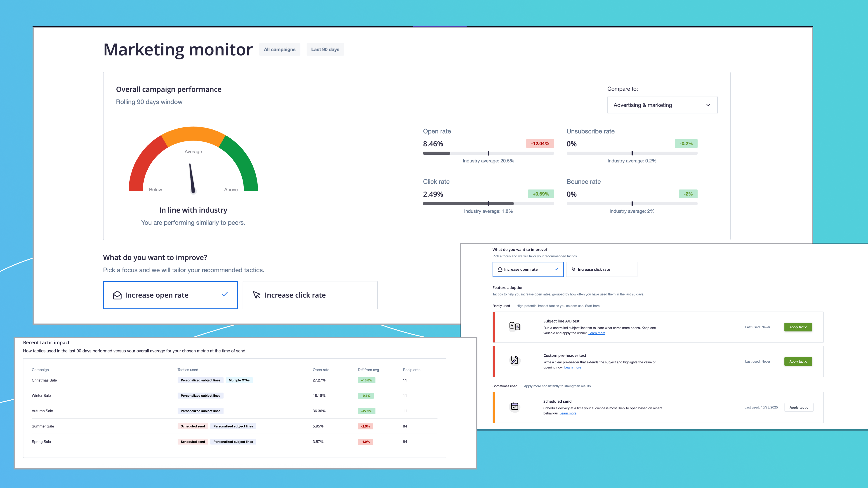This screenshot has height=488, width=868.
Task: Click small envelope icon in inset open rate option
Action: (500, 270)
